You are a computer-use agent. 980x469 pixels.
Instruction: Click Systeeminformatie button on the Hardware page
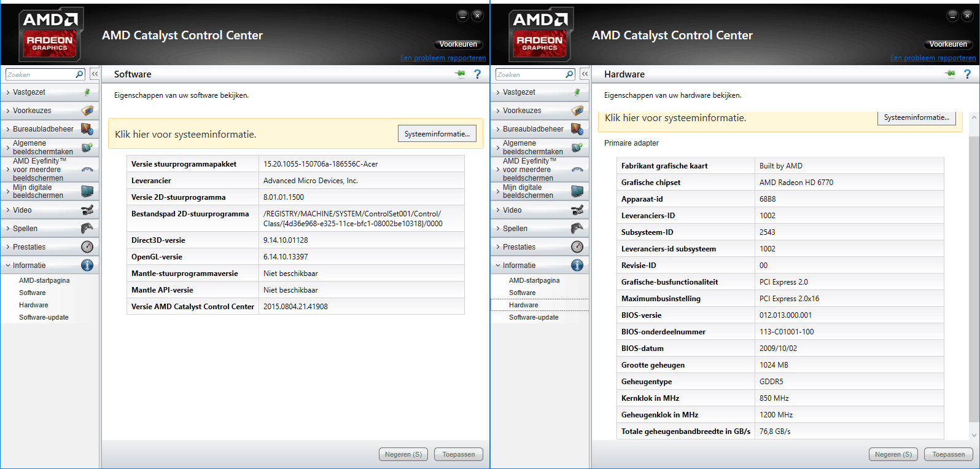click(x=917, y=117)
